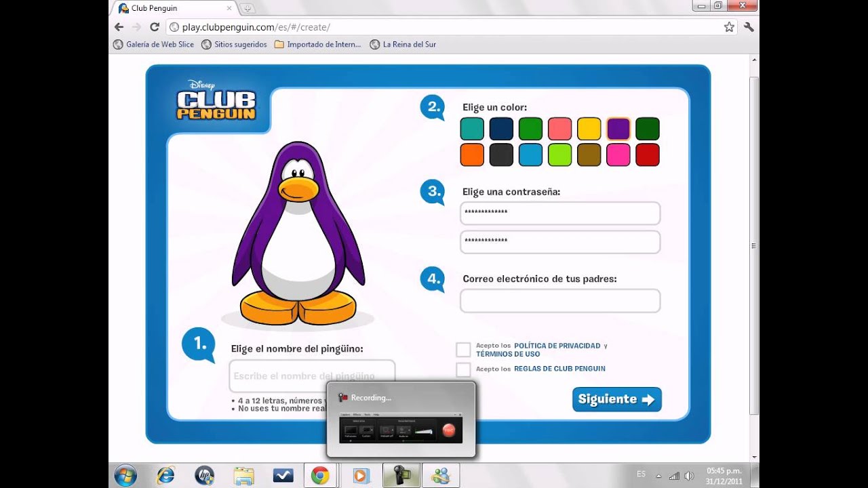868x488 pixels.
Task: Switch to the screen recorder taskbar icon
Action: click(401, 476)
